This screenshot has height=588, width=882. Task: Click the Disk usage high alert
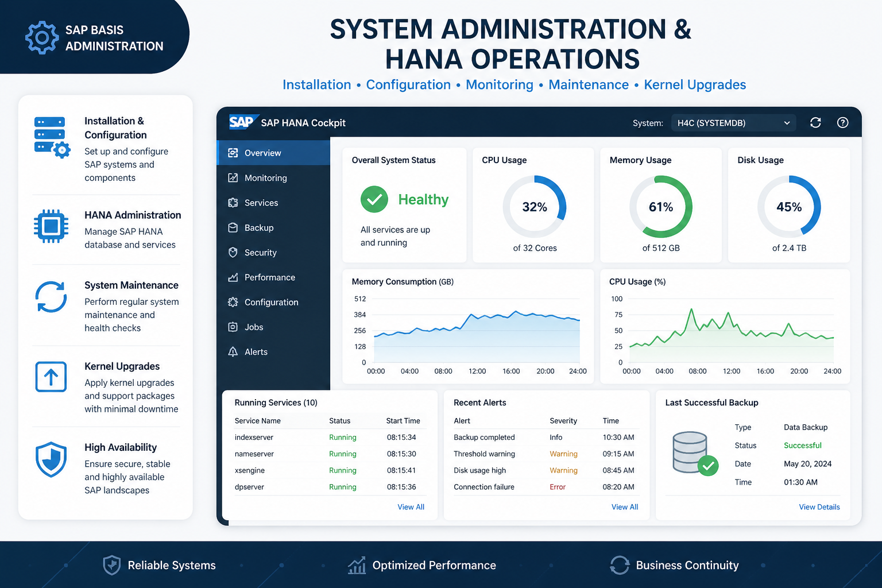[x=479, y=470]
